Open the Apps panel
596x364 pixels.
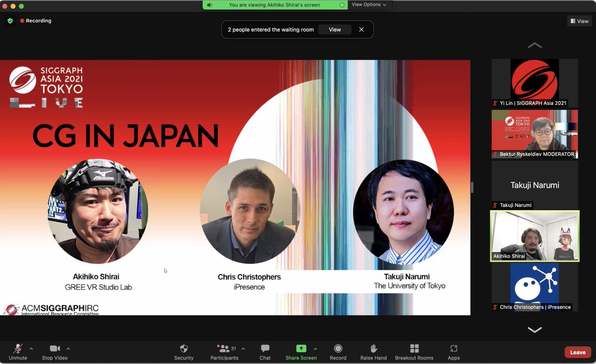click(x=453, y=352)
